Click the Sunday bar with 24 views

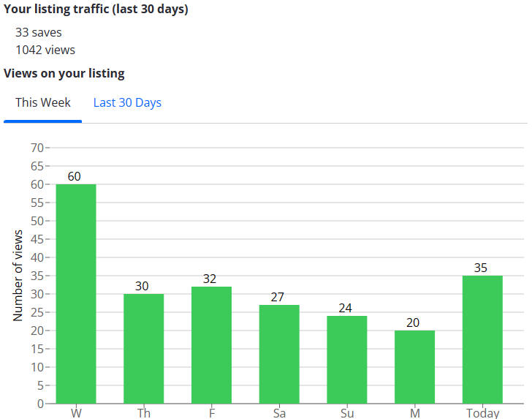click(x=346, y=360)
